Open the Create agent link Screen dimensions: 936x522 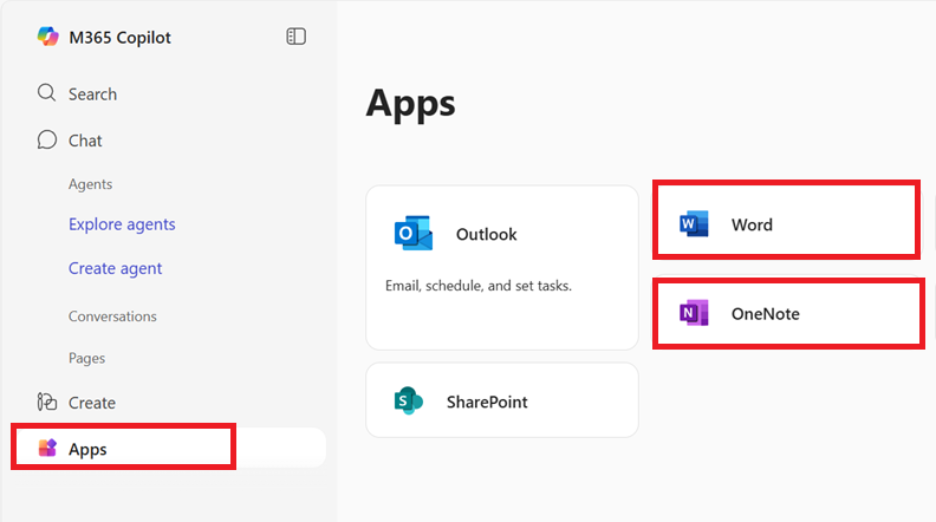(115, 269)
